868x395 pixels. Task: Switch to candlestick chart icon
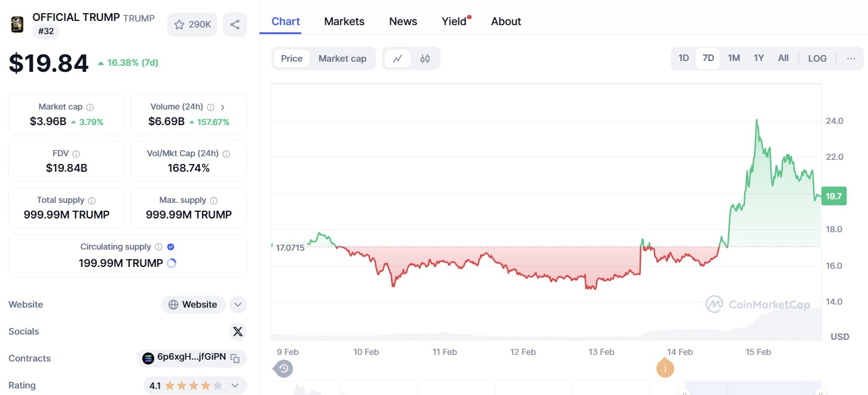(x=425, y=59)
